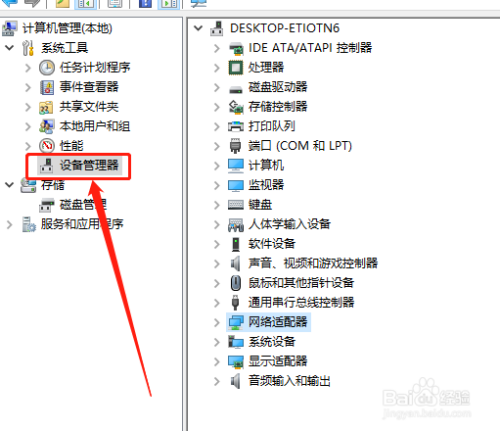Collapse the 系统工具 system tools node
The width and height of the screenshot is (500, 431).
(x=9, y=48)
